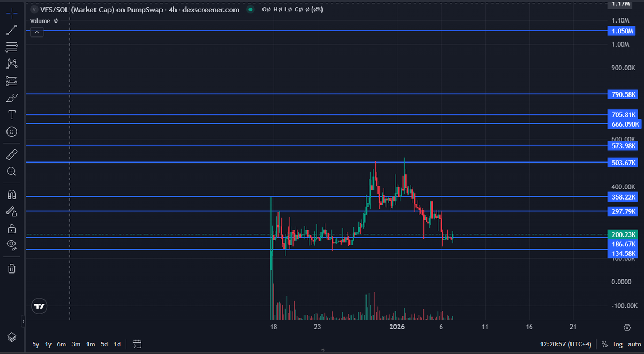644x354 pixels.
Task: Click the 900.00K price scale value
Action: tap(624, 68)
